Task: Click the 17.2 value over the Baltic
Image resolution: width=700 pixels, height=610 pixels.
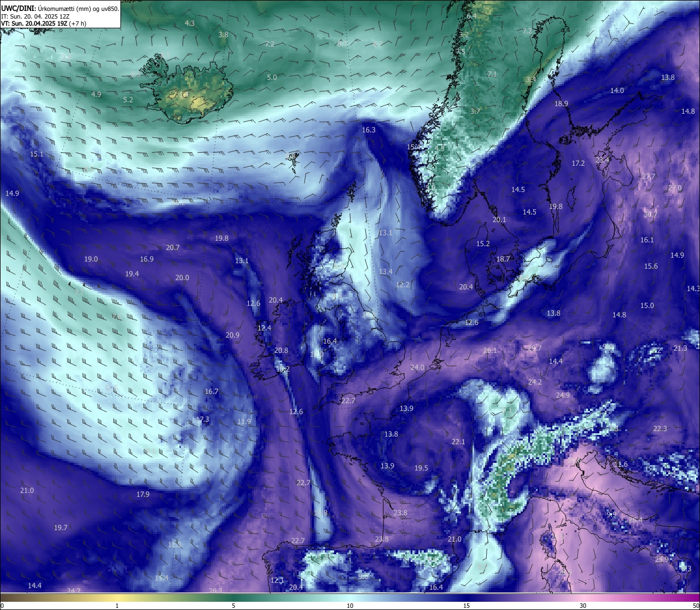Action: tap(578, 164)
